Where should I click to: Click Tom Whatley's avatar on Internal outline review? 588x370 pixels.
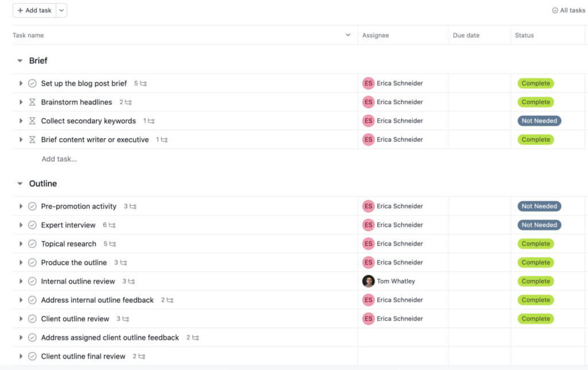(x=368, y=281)
